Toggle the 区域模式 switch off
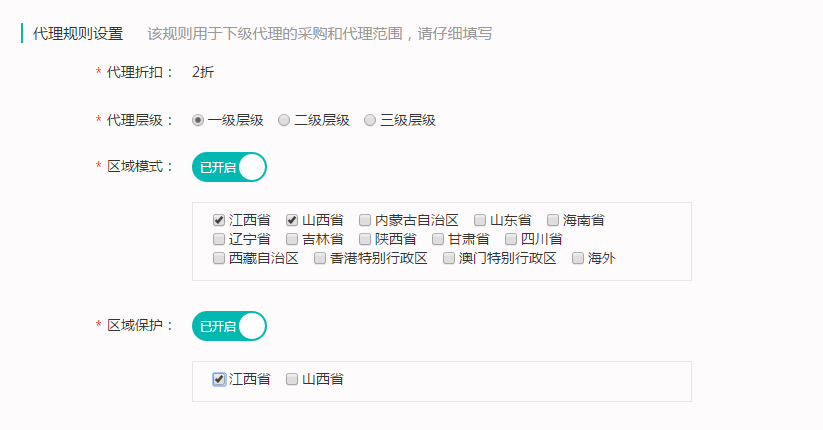This screenshot has height=430, width=823. pyautogui.click(x=229, y=167)
